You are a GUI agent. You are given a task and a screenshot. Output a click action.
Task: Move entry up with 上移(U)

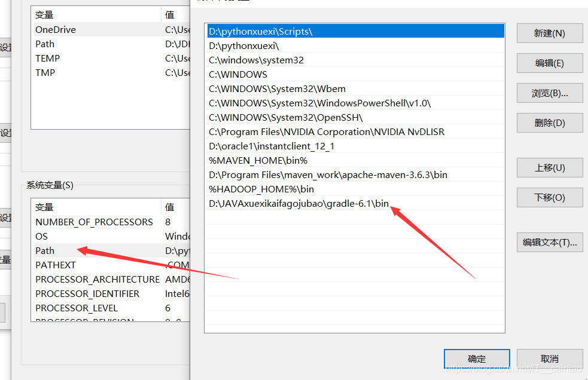549,167
